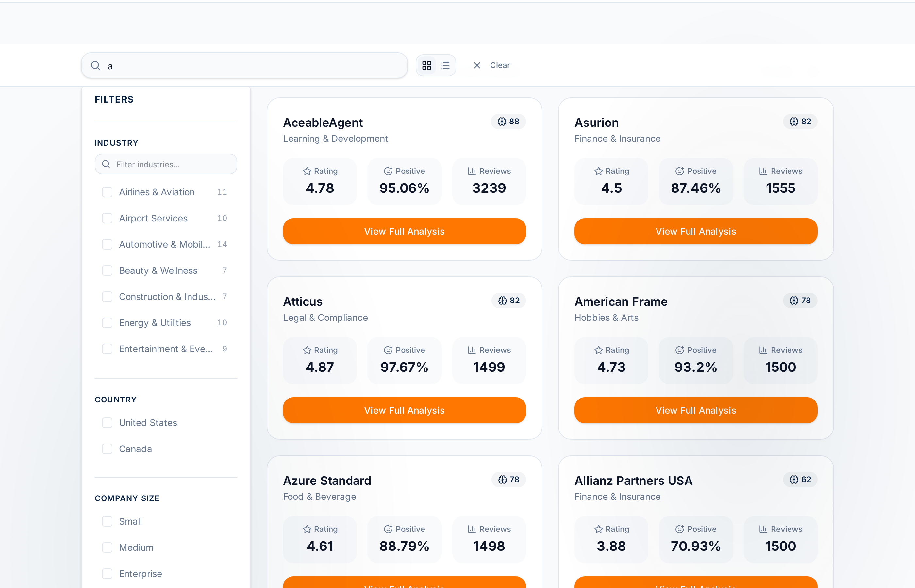Check the Medium company size filter

107,547
